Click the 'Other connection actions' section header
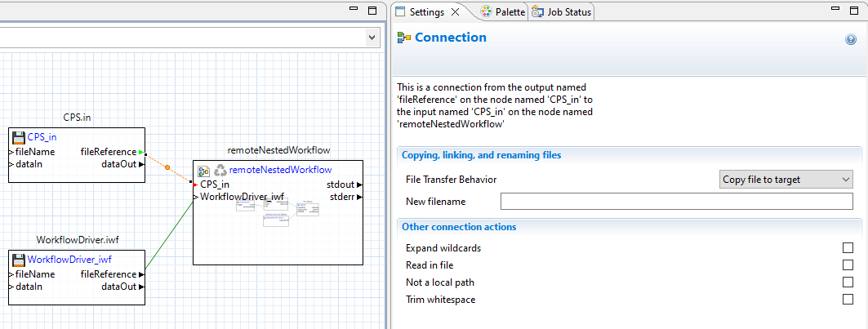Viewport: 868px width, 329px height. click(x=459, y=226)
